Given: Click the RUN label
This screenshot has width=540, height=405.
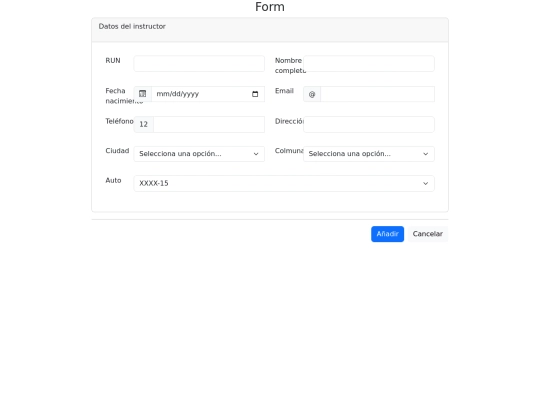Looking at the screenshot, I should coord(113,61).
